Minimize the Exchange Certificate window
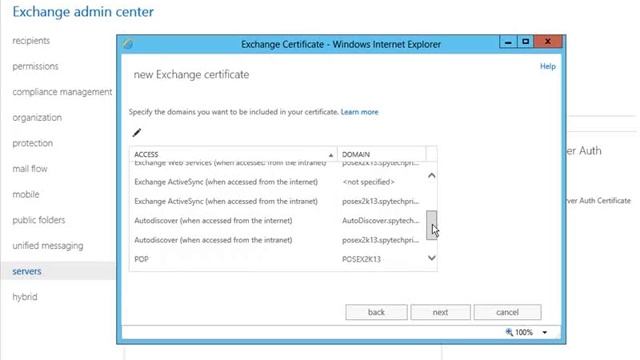640x360 pixels. [508, 42]
